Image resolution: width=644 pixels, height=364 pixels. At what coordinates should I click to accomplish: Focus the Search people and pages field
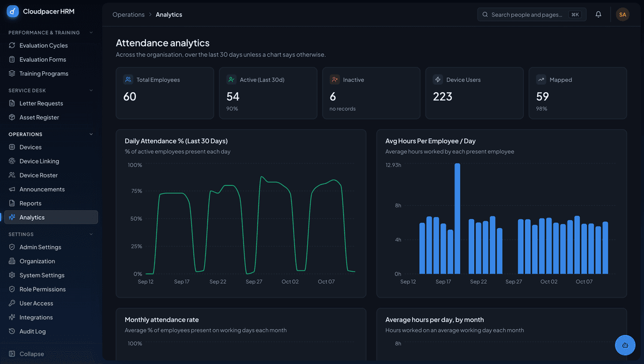pos(532,14)
